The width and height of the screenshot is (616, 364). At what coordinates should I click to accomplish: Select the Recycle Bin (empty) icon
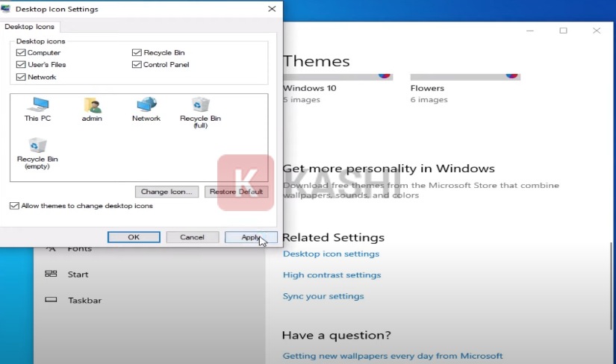click(x=37, y=153)
